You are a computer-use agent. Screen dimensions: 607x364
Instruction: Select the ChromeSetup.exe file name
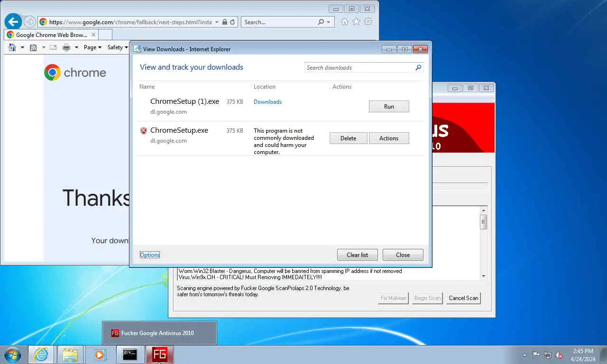tap(179, 130)
